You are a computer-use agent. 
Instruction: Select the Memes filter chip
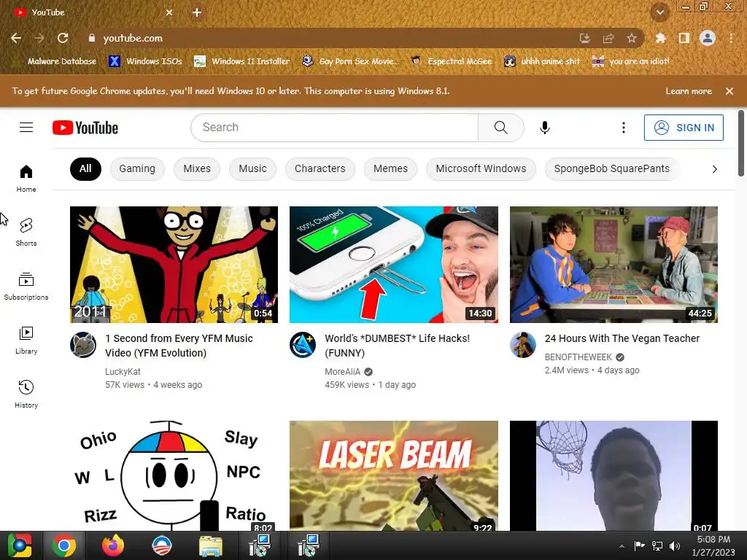[390, 168]
